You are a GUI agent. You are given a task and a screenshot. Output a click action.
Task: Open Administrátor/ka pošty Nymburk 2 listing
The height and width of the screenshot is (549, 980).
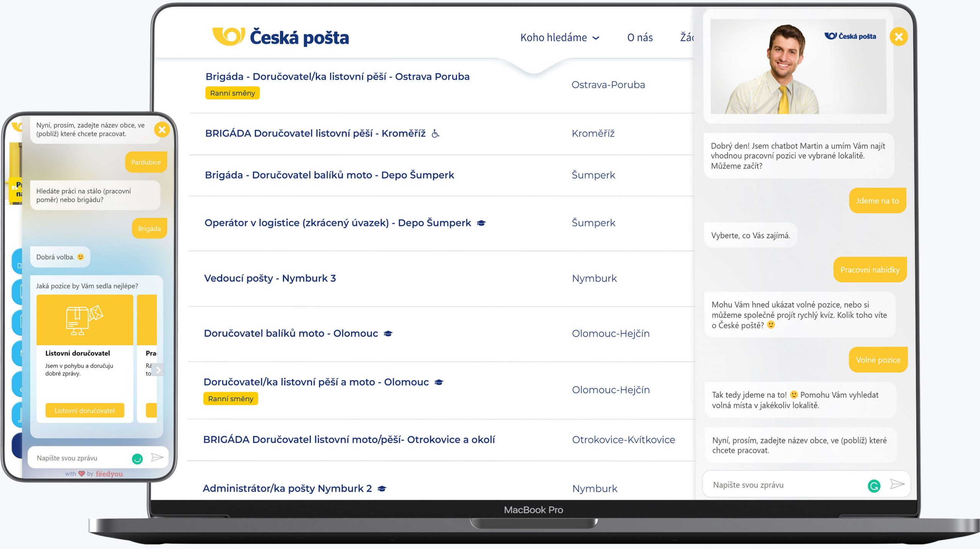point(287,488)
